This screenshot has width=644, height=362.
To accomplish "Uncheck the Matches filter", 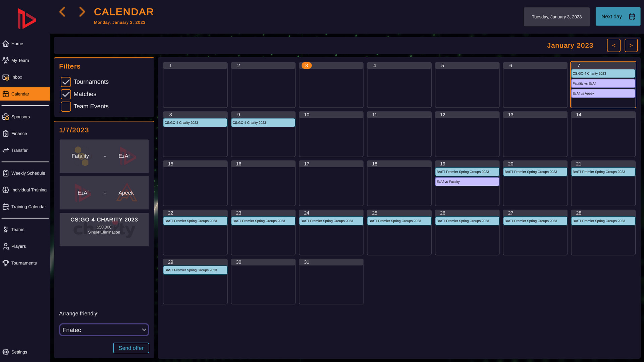I will [x=66, y=94].
